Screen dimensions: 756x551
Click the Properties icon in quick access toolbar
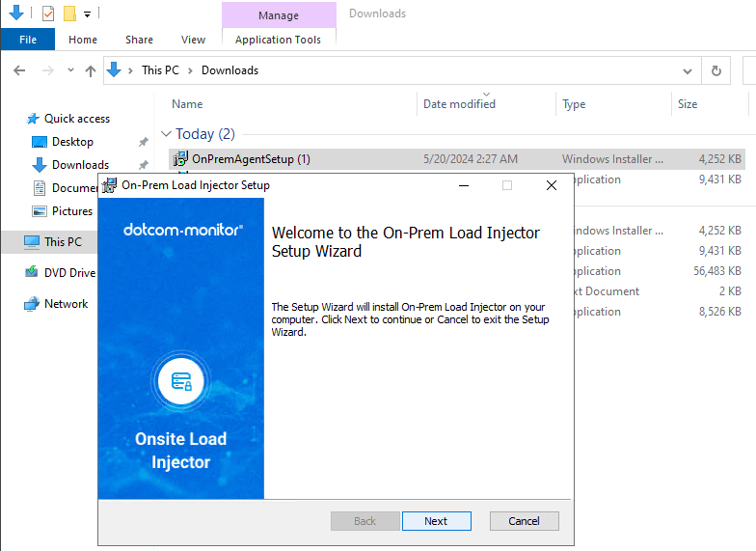point(48,14)
